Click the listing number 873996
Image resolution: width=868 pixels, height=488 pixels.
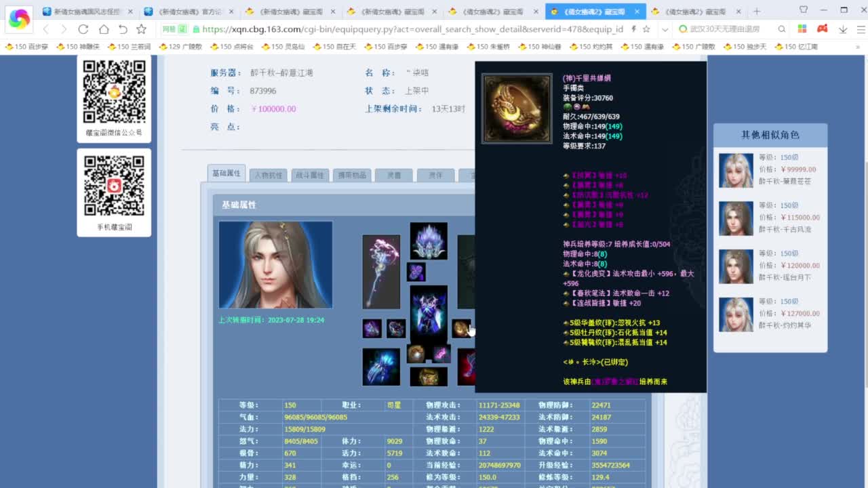click(263, 91)
